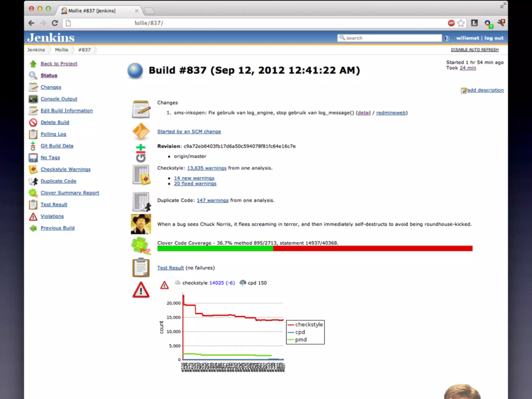Open Started by an SCM change link
This screenshot has width=532, height=399.
(x=189, y=132)
